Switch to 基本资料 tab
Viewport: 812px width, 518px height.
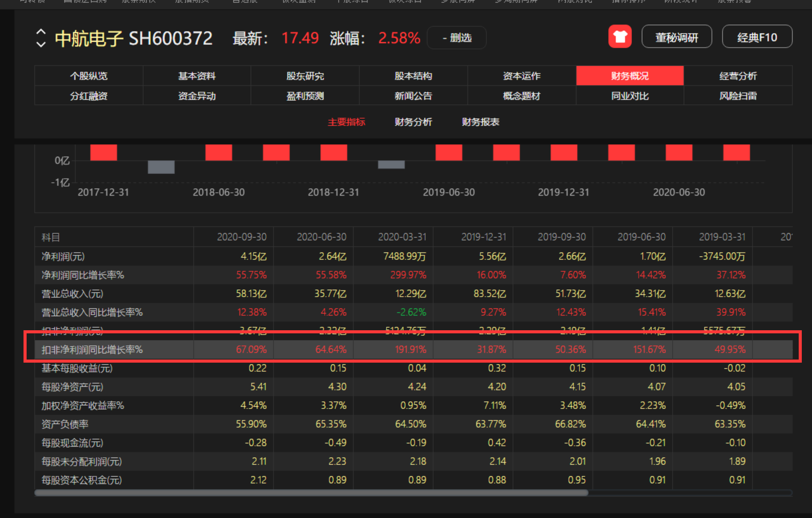click(197, 76)
